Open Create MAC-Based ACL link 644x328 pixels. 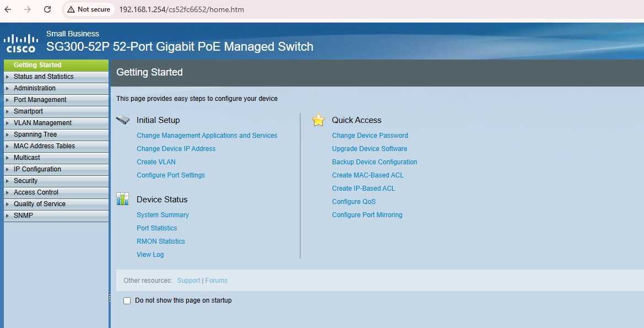point(368,175)
